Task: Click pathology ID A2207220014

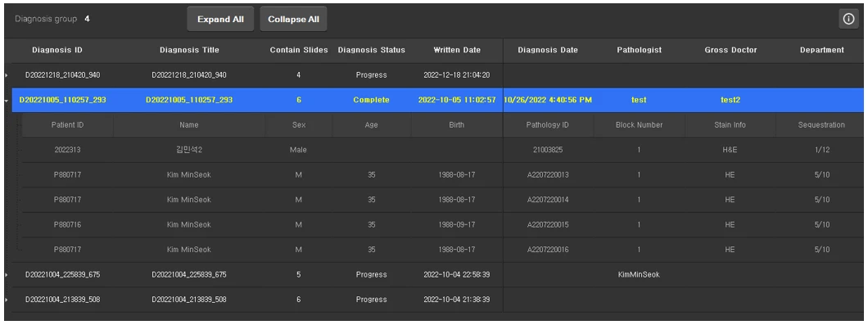Action: (x=548, y=200)
